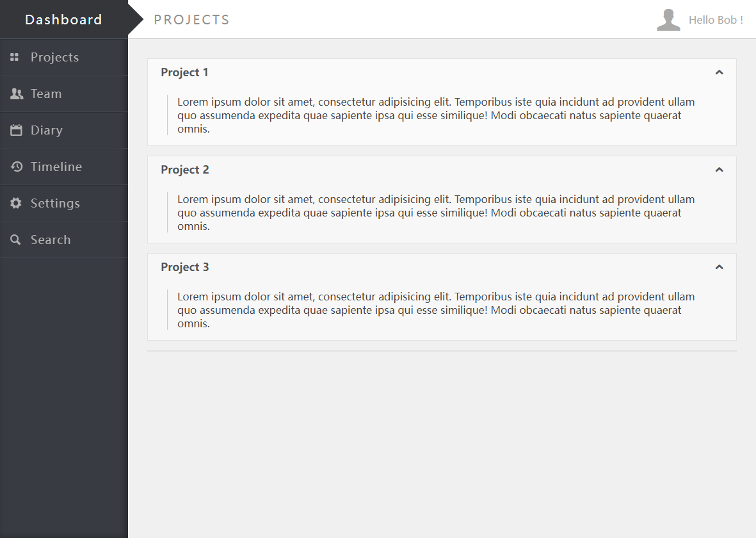The width and height of the screenshot is (756, 538).
Task: Go to the Diary section
Action: point(64,130)
